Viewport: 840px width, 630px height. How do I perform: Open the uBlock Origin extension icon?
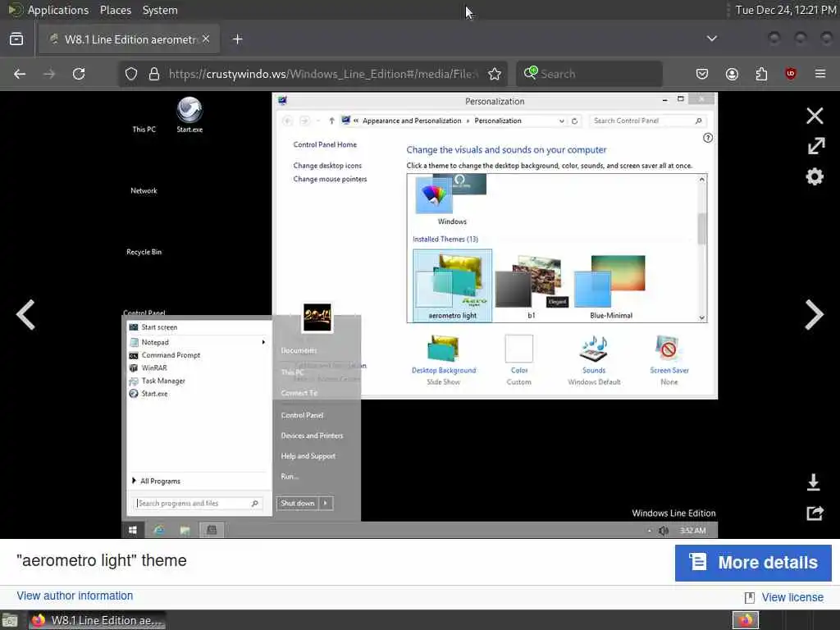(790, 74)
